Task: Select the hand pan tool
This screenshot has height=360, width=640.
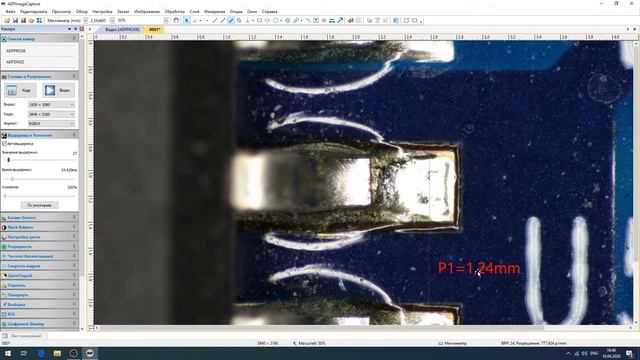Action: pos(176,20)
